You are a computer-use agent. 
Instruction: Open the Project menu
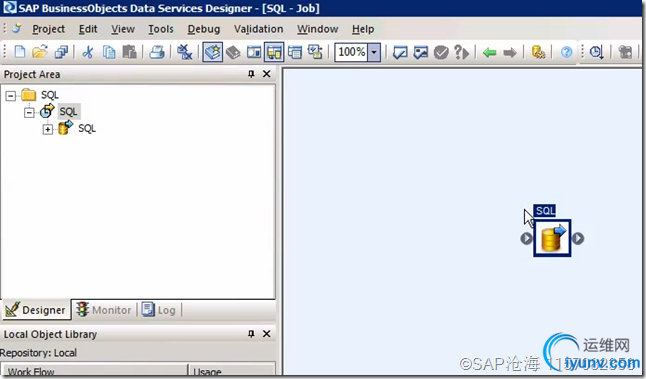click(49, 29)
